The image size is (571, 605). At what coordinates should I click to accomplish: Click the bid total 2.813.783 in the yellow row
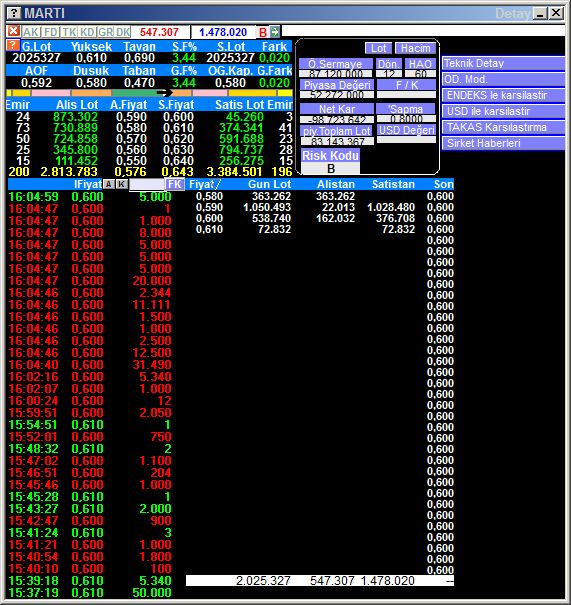tap(69, 172)
